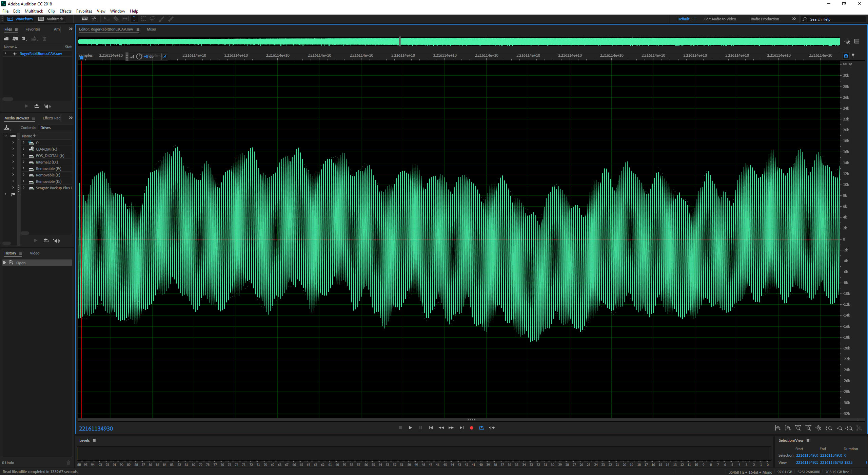Viewport: 868px width, 475px height.
Task: Toggle snapping magnet icon on timeline
Action: pyautogui.click(x=846, y=56)
